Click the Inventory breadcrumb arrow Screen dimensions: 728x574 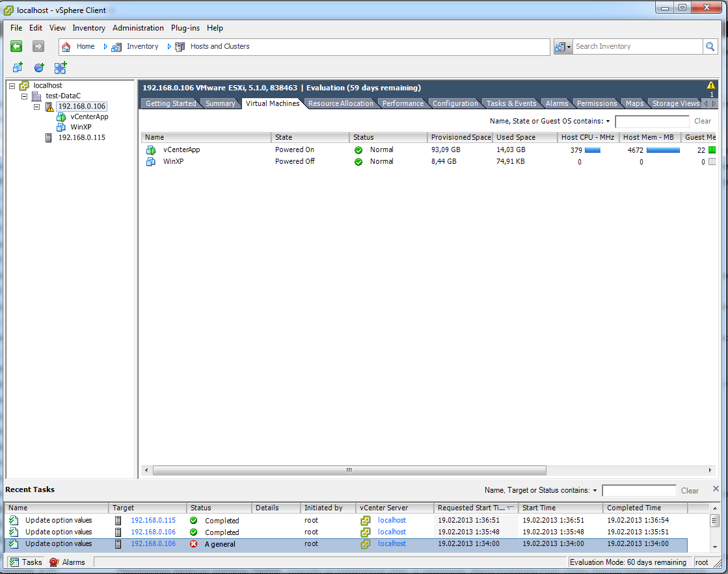pyautogui.click(x=169, y=46)
